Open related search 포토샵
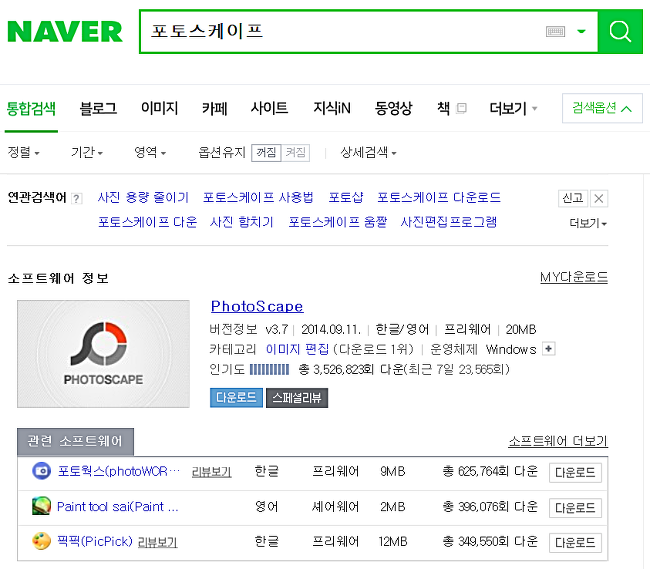650x569 pixels. [346, 197]
